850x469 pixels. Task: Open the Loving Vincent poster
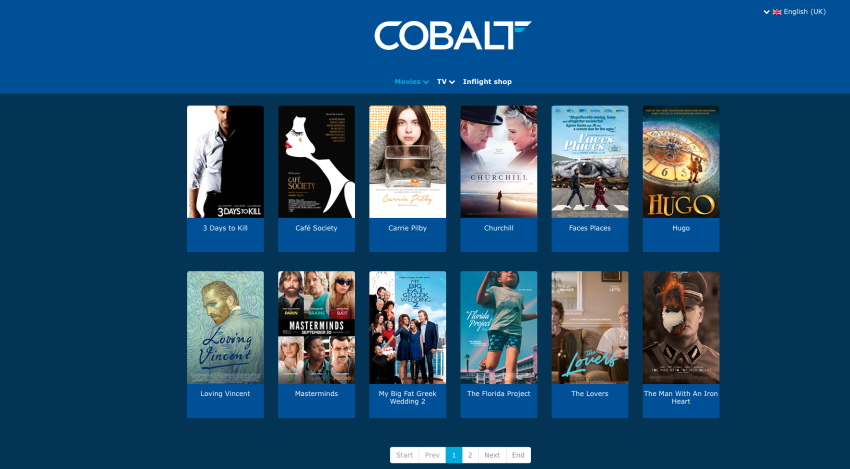coord(226,328)
